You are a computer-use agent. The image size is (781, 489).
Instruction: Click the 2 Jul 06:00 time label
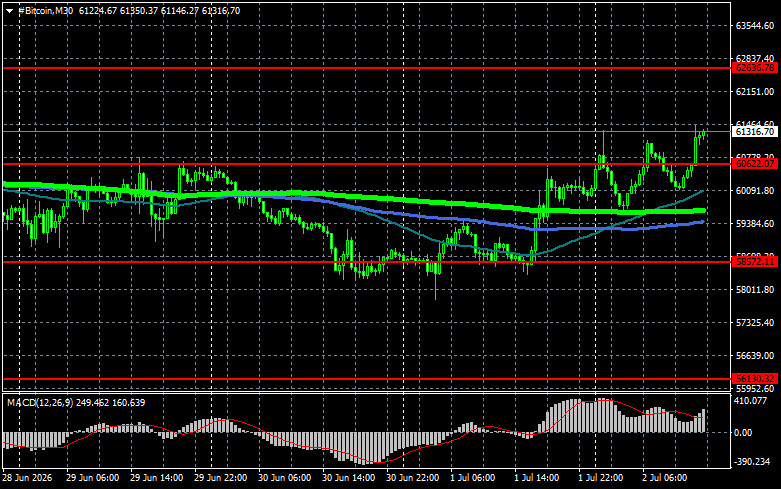[664, 478]
